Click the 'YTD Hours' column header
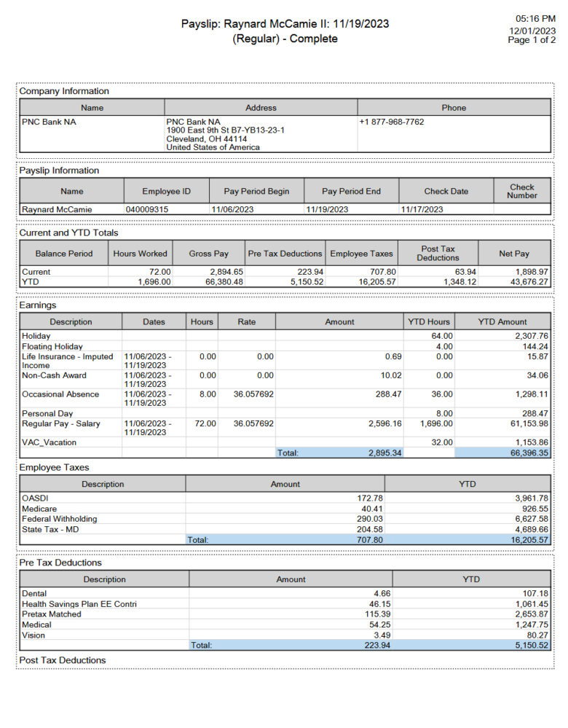 (429, 322)
